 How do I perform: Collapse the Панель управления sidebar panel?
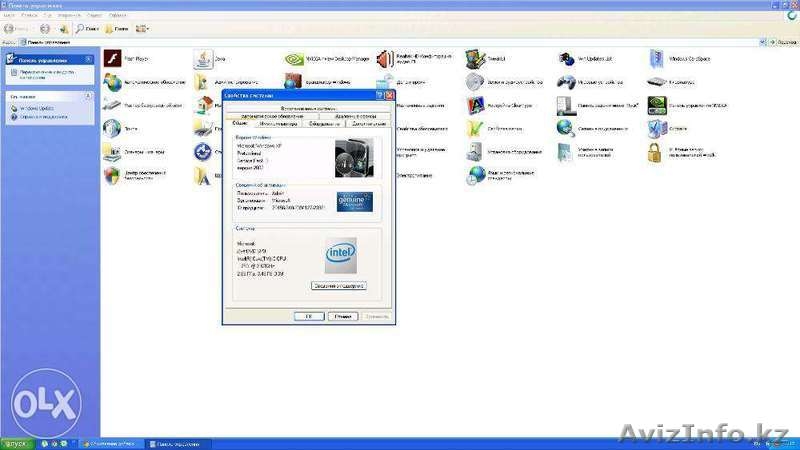pos(90,60)
